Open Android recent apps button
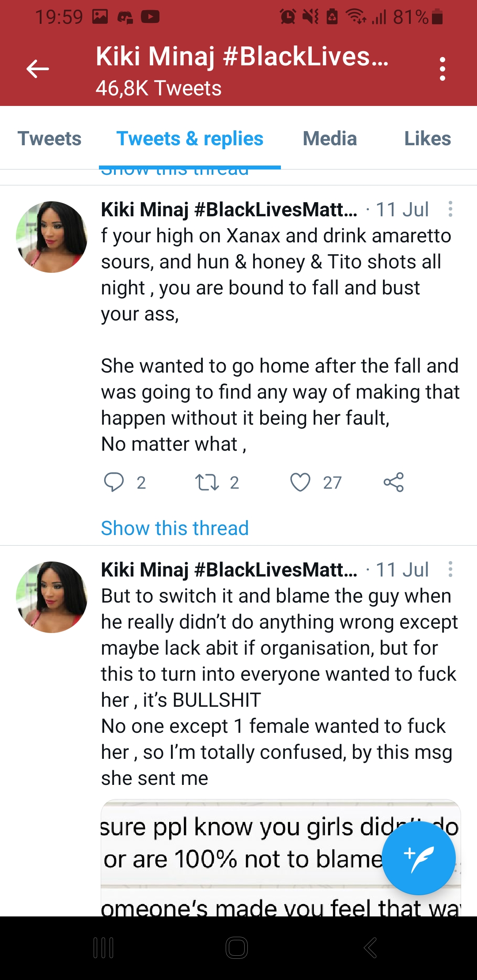The width and height of the screenshot is (477, 980). (104, 948)
